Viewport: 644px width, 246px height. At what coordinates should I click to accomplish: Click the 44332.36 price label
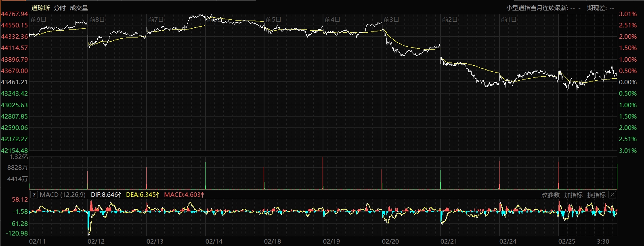point(14,36)
